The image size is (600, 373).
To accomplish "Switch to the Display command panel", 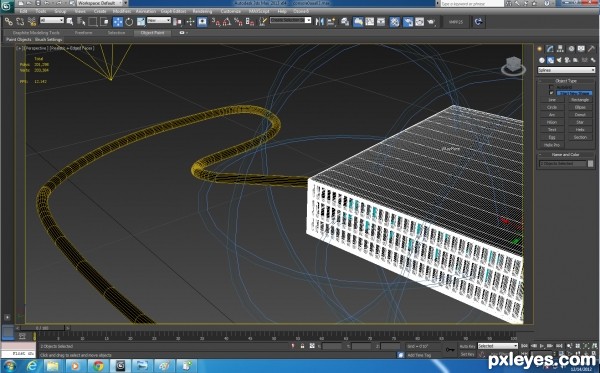I will 581,49.
